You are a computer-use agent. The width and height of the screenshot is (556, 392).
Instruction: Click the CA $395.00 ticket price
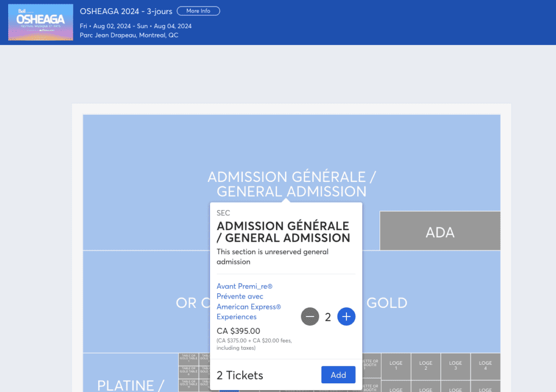coord(238,331)
